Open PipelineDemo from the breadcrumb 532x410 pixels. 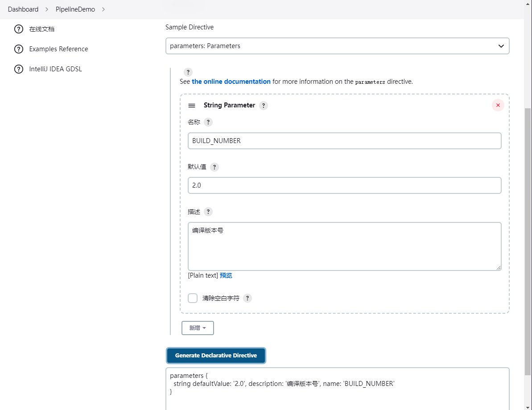pos(75,9)
